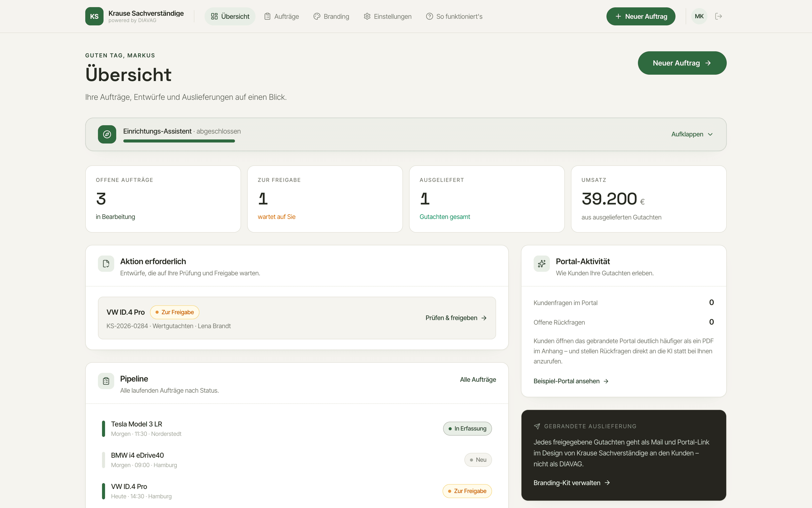Click the Offene Aufträge stat card
Viewport: 812px width, 508px height.
click(x=163, y=199)
